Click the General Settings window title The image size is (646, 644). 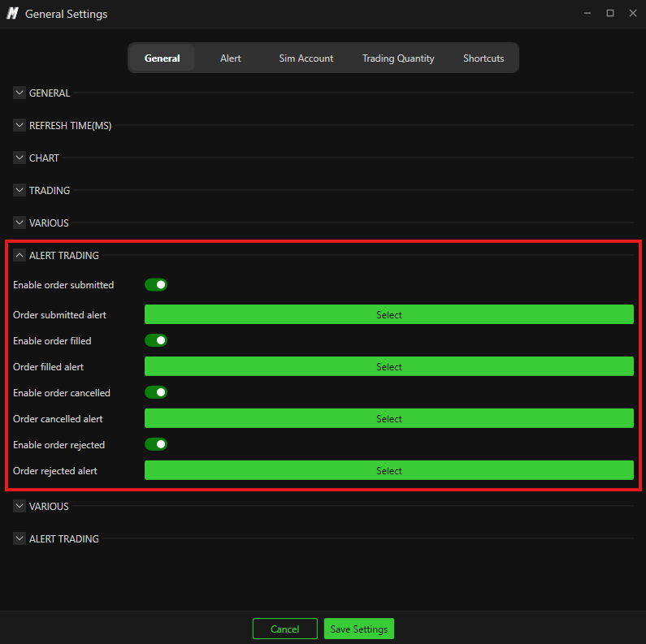point(67,14)
